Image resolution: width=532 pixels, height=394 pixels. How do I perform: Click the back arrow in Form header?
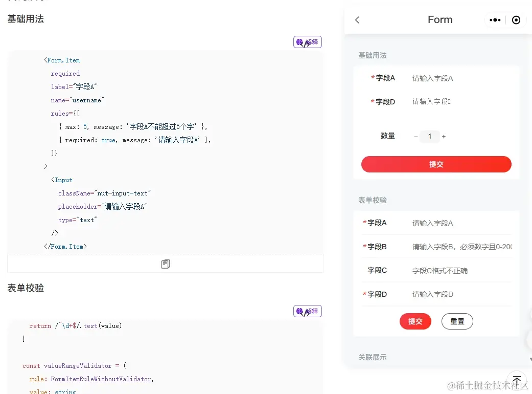click(x=357, y=20)
